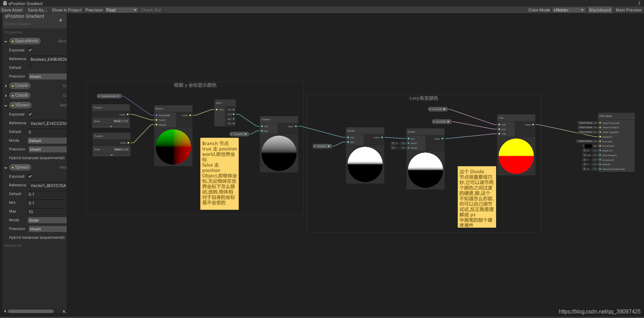Image resolution: width=644 pixels, height=318 pixels.
Task: Collapse the YDown property foldout
Action: tap(6, 105)
